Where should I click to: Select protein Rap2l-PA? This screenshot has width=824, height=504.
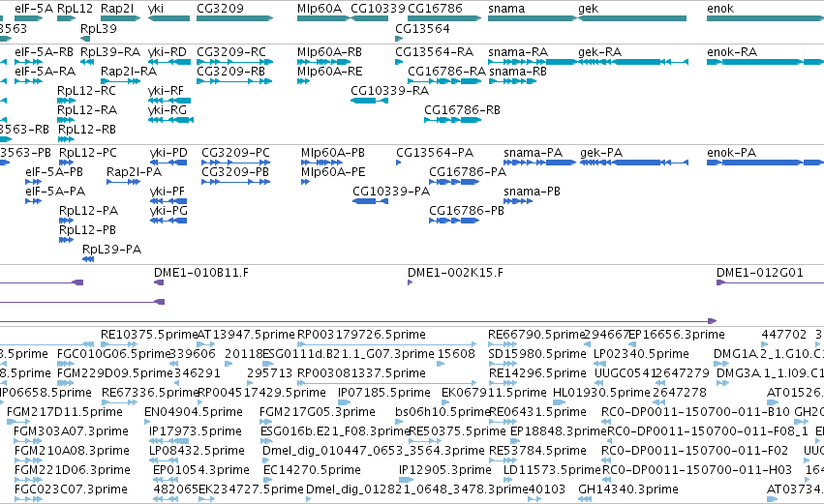pyautogui.click(x=134, y=172)
